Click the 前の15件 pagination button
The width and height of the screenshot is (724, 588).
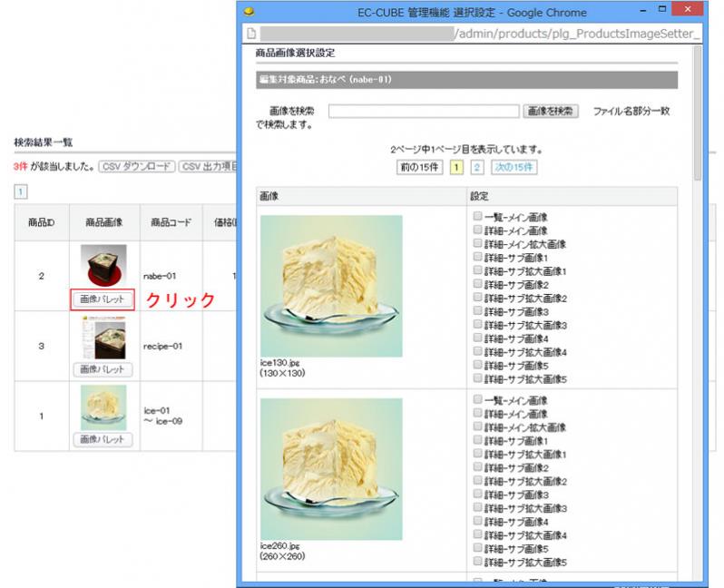[x=419, y=167]
